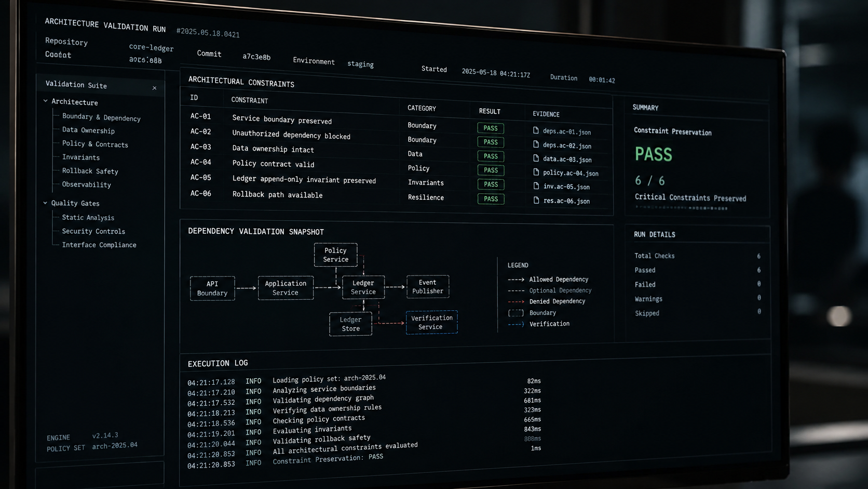
Task: Open evidence file deps.ac-01.json
Action: (x=567, y=131)
